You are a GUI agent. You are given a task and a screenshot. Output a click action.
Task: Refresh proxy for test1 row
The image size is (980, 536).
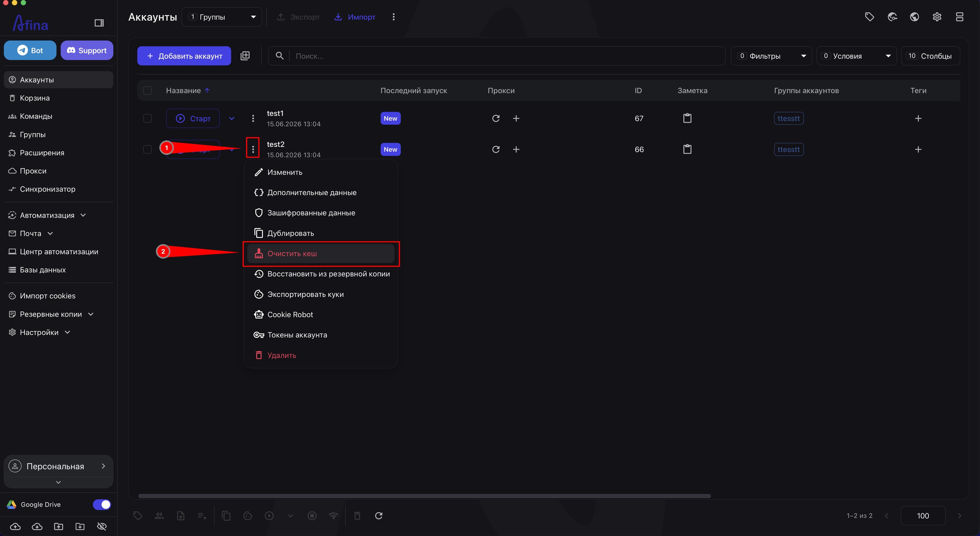click(x=496, y=118)
